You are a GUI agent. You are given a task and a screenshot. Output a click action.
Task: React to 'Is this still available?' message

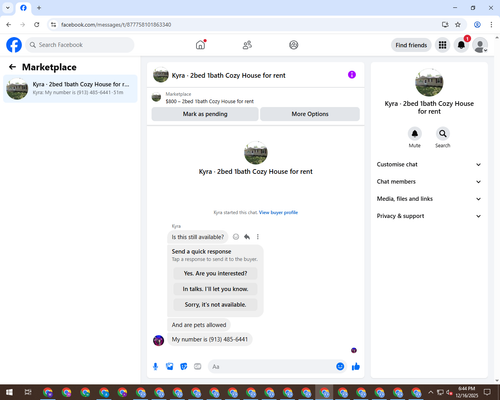pyautogui.click(x=236, y=237)
